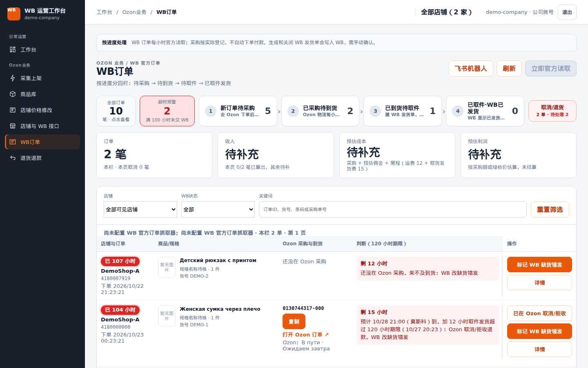588x368 pixels.
Task: Click the 工作台 breadcrumb link
Action: pyautogui.click(x=104, y=12)
